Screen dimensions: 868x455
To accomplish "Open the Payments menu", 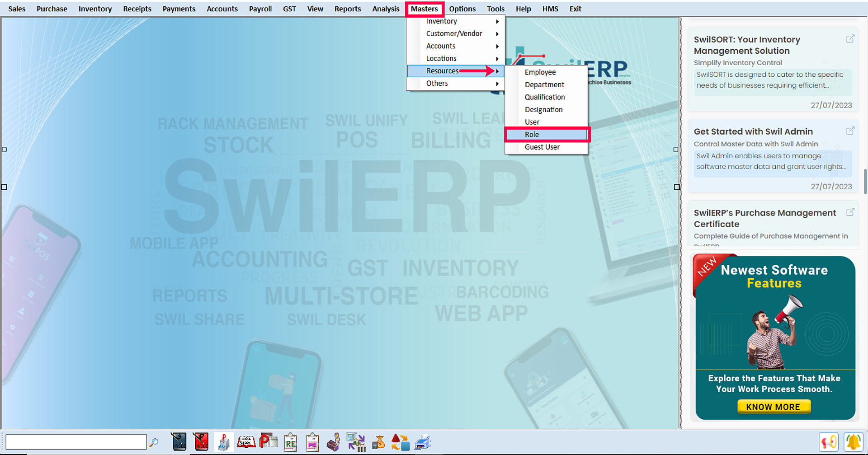I will [179, 9].
